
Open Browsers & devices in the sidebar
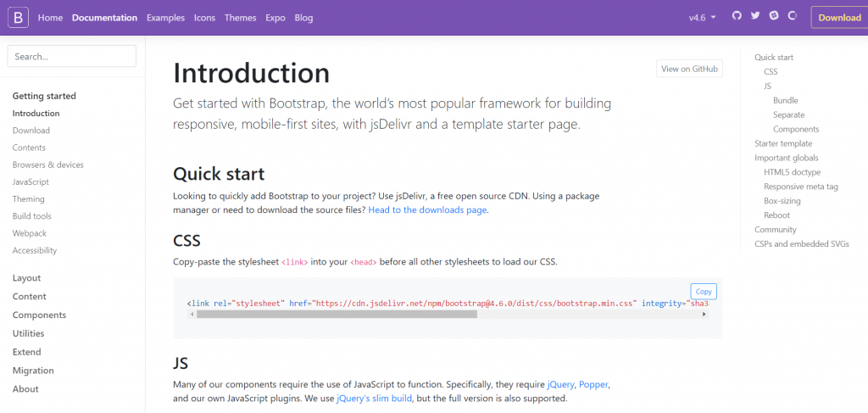(x=48, y=165)
